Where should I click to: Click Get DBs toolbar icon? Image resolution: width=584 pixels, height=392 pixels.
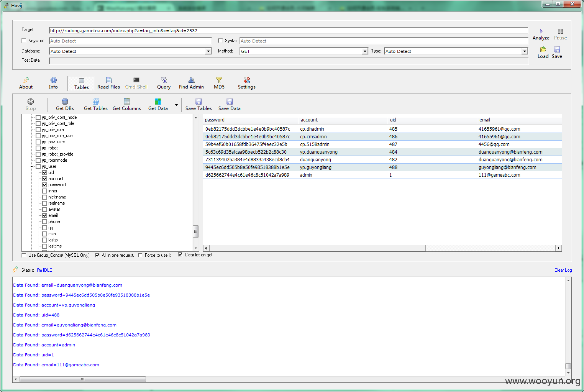click(x=65, y=102)
